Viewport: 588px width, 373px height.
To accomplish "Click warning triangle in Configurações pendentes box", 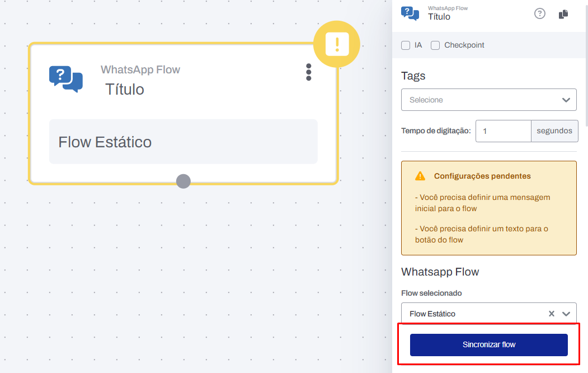I will pyautogui.click(x=420, y=176).
